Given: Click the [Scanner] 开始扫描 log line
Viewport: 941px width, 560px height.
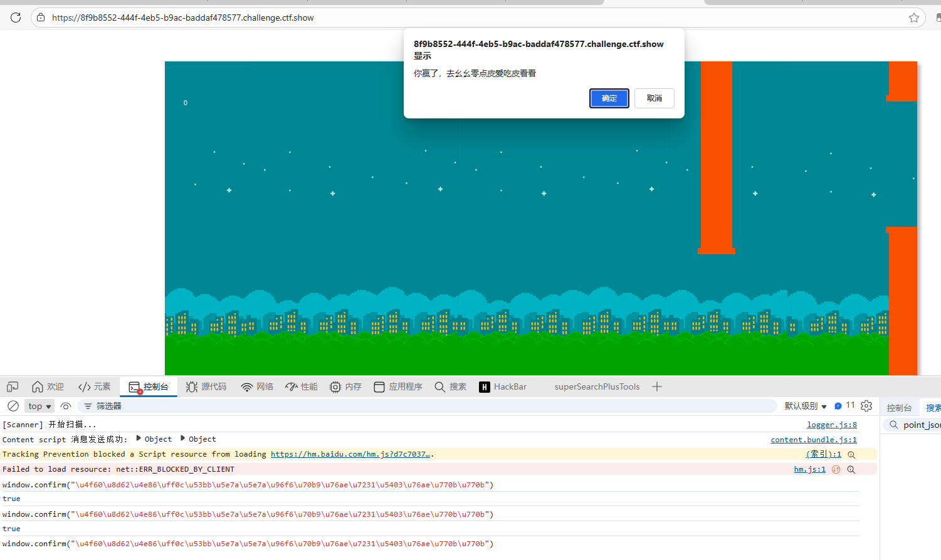Looking at the screenshot, I should pyautogui.click(x=50, y=425).
